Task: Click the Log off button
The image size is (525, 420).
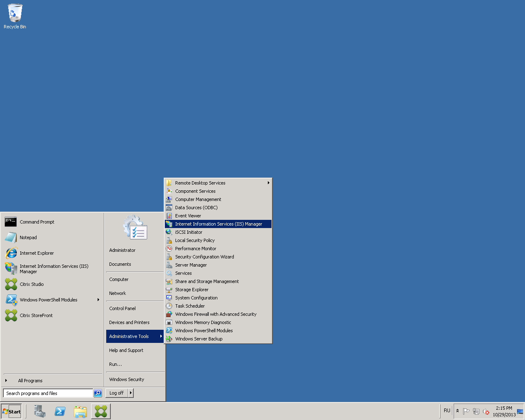Action: (117, 393)
